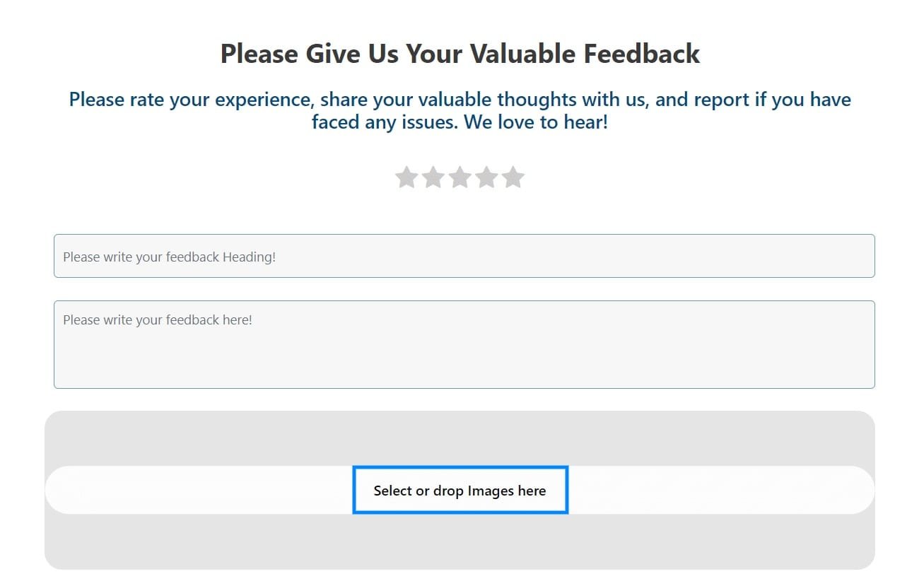This screenshot has height=586, width=924.
Task: Click the white upload band right of the button
Action: (722, 490)
